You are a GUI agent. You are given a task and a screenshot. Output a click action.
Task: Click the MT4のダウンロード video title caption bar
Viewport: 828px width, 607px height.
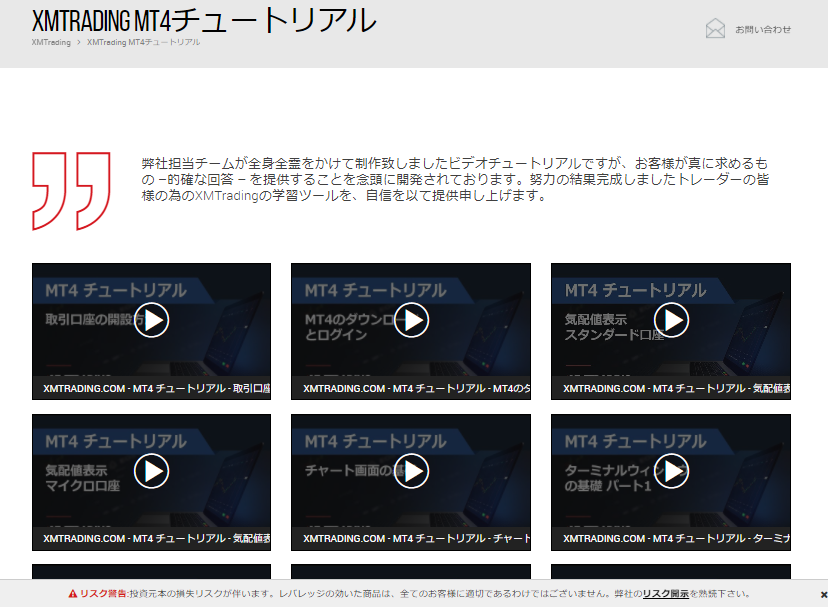pos(411,388)
